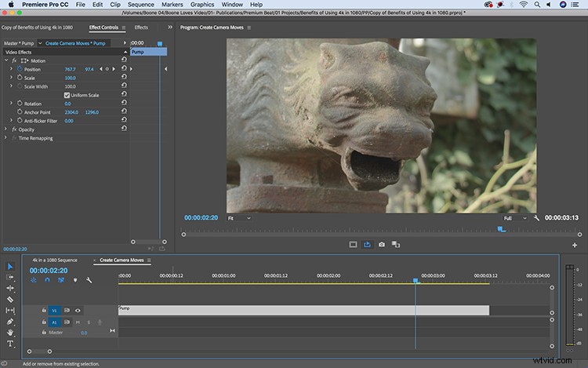Toggle the Position animation stopwatch

click(20, 69)
